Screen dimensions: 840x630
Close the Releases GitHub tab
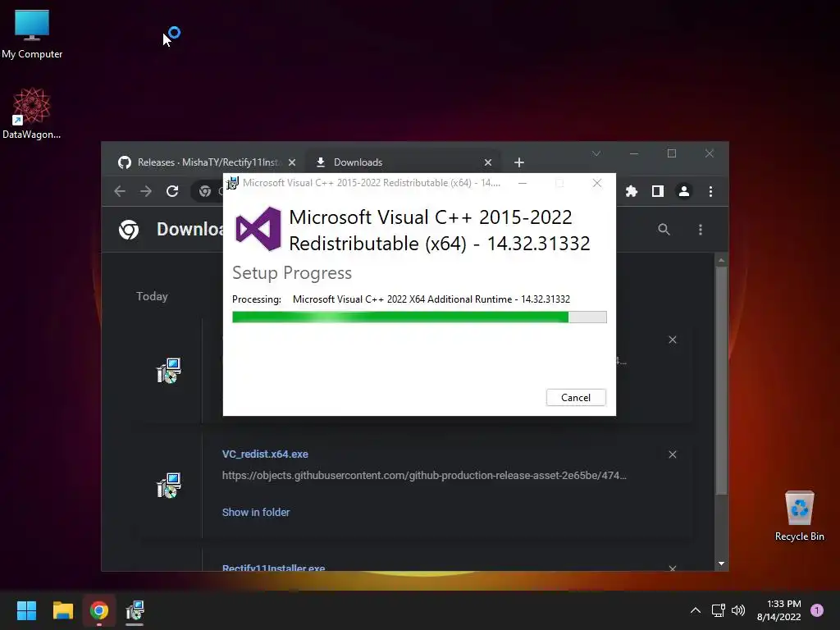coord(292,162)
